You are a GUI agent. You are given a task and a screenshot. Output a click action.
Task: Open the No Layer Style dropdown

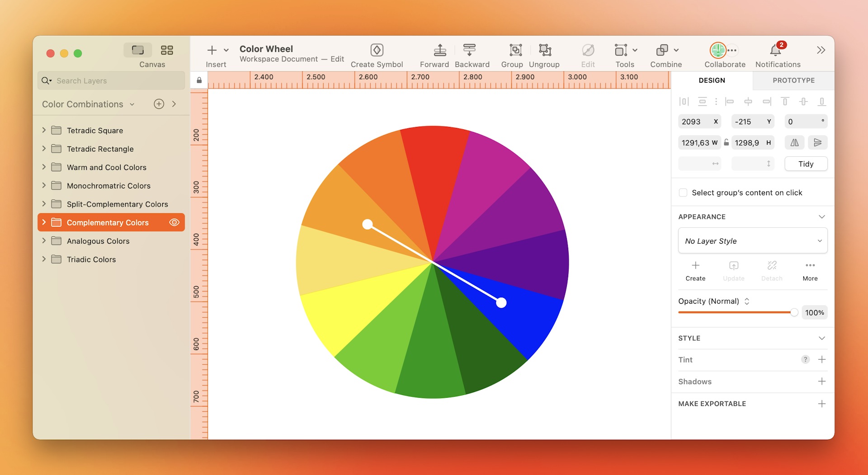[752, 240]
